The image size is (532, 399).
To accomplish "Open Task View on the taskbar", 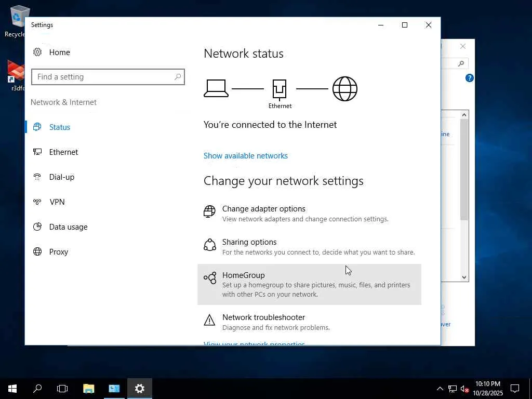I will [x=62, y=389].
